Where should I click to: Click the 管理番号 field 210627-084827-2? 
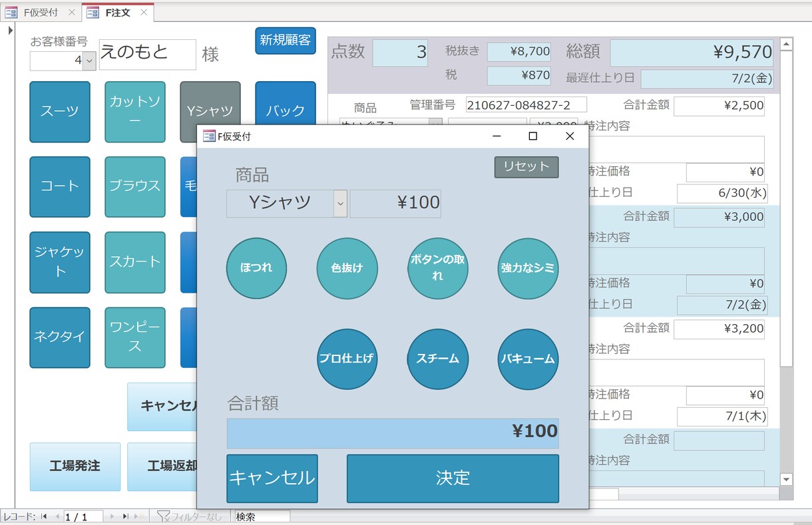click(x=526, y=104)
